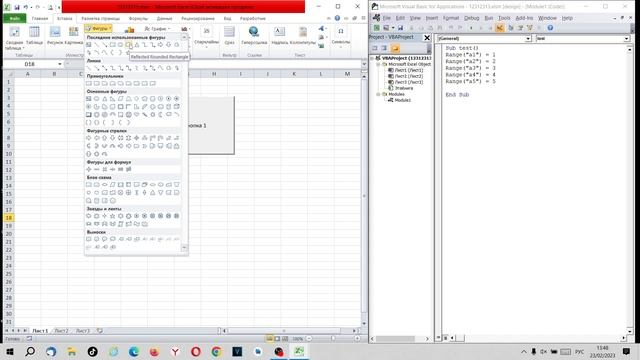Open the (General) object dropdown
The height and width of the screenshot is (360, 640).
pos(528,38)
